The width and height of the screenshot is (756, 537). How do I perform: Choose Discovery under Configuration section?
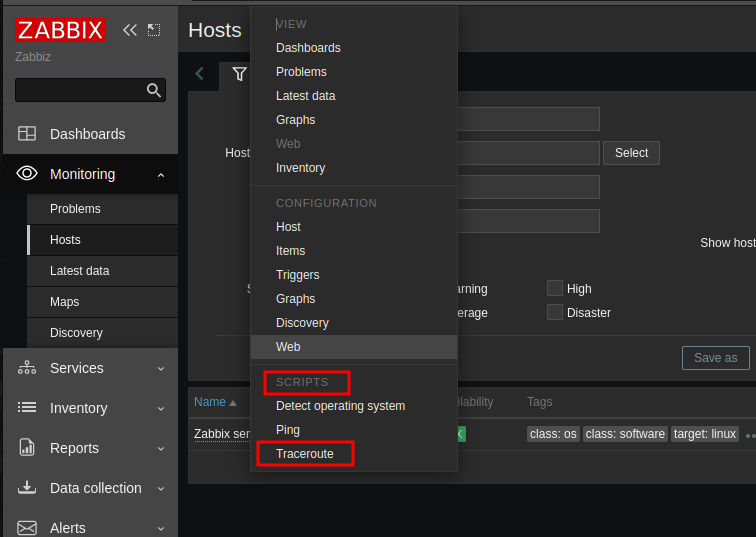click(x=354, y=323)
